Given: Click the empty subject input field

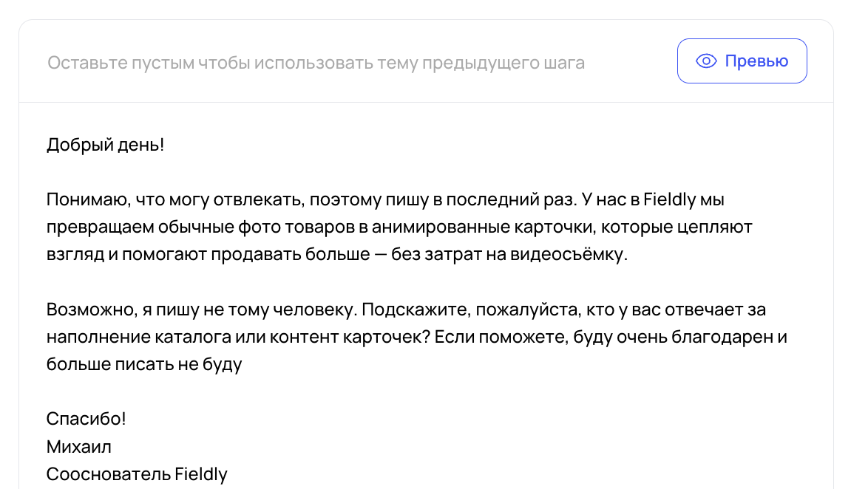Looking at the screenshot, I should (x=333, y=62).
